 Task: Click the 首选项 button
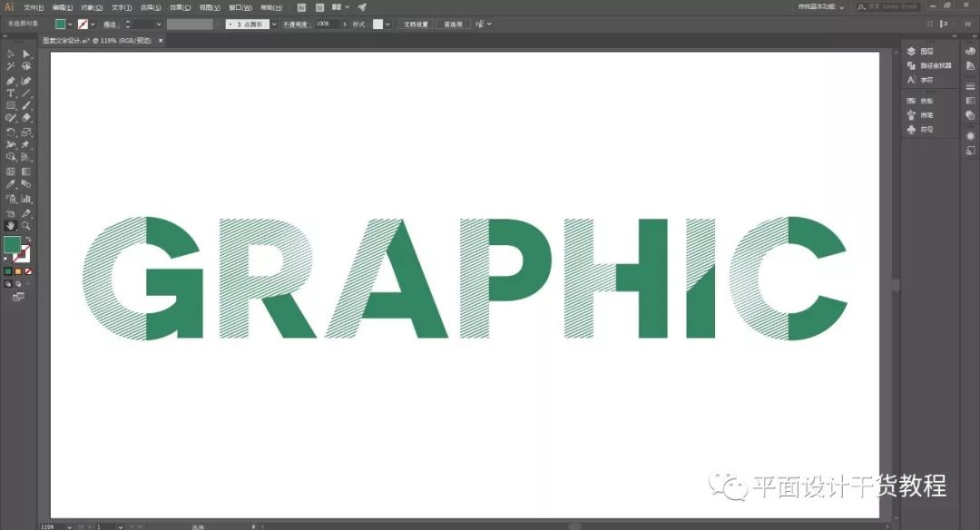[453, 25]
